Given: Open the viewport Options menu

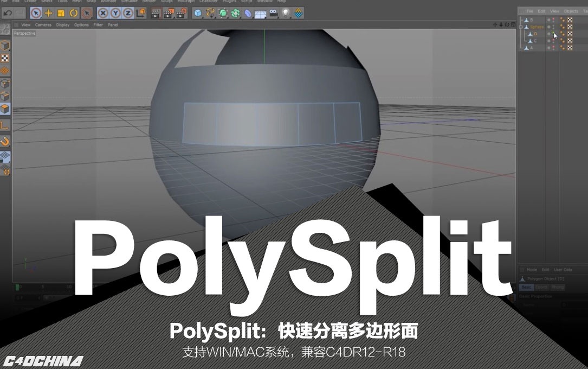Looking at the screenshot, I should (81, 25).
